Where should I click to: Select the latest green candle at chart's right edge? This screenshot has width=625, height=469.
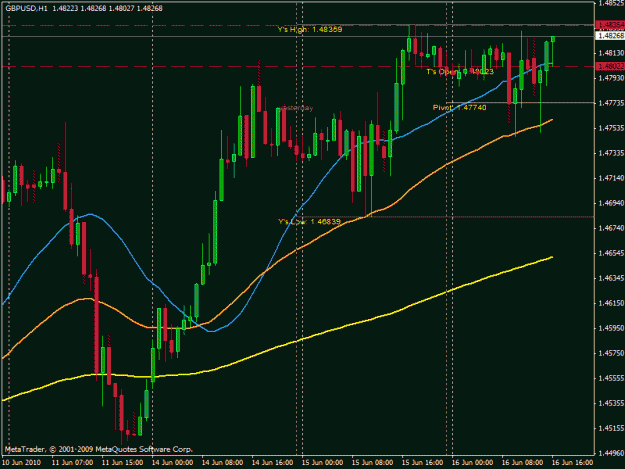pyautogui.click(x=553, y=39)
